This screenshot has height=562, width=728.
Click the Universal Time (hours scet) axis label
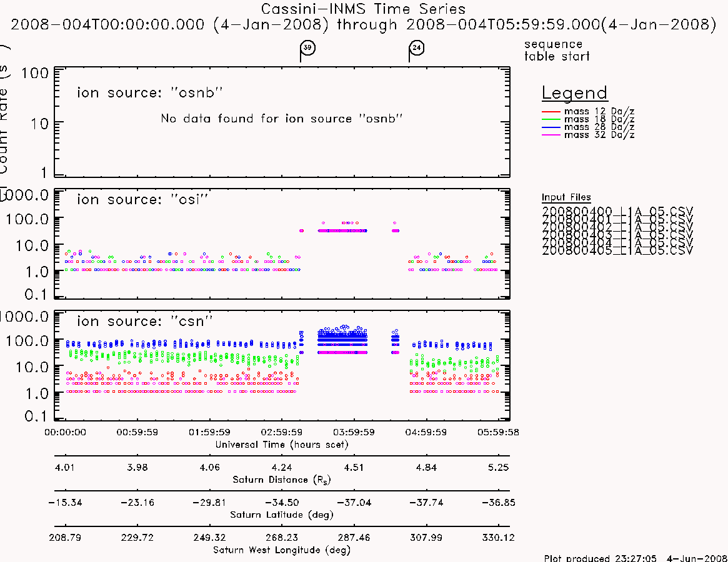[281, 445]
